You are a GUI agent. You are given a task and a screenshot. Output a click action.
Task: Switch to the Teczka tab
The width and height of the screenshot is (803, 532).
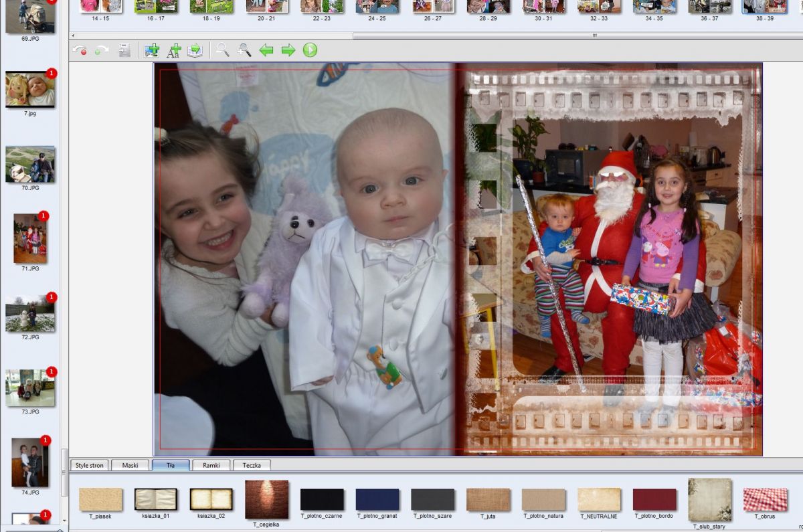click(x=252, y=465)
